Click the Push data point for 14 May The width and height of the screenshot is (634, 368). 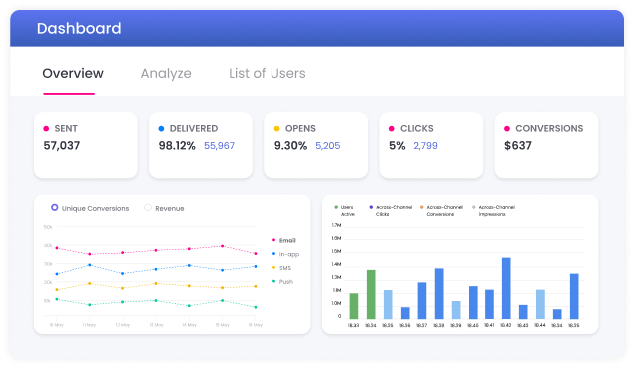click(189, 306)
